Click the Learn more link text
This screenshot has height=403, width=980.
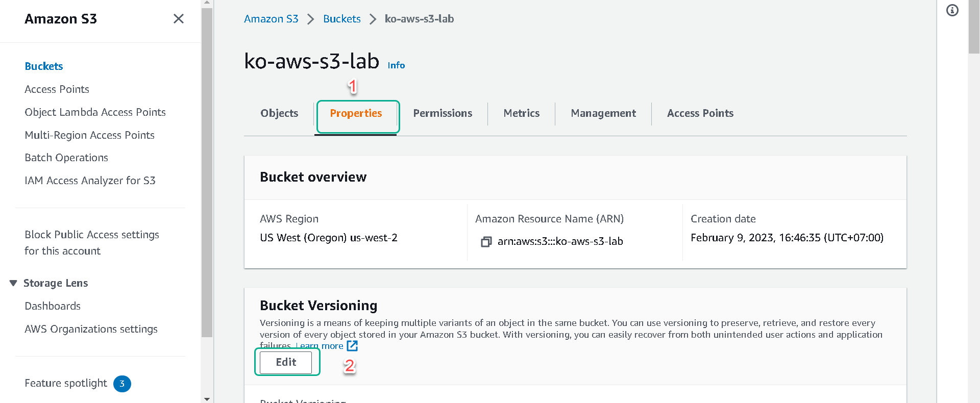pyautogui.click(x=321, y=346)
